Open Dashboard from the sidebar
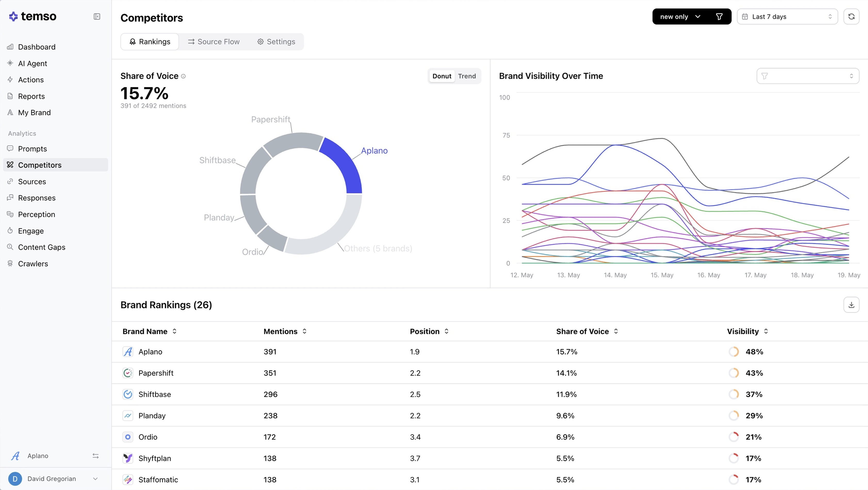The image size is (868, 490). click(56, 47)
